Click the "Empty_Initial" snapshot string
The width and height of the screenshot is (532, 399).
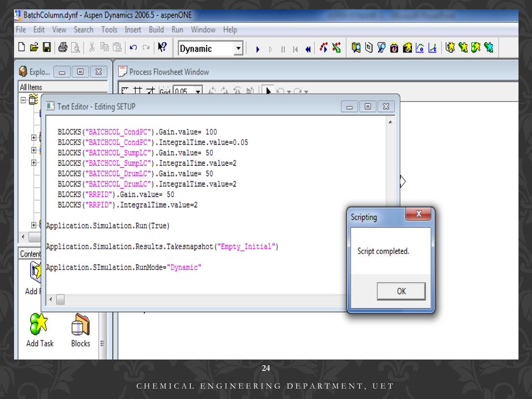click(x=246, y=247)
